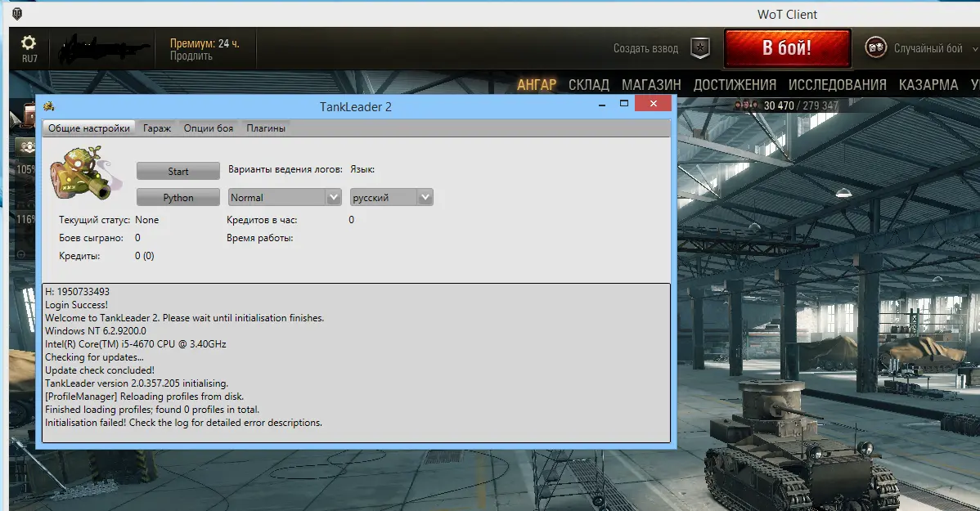The width and height of the screenshot is (980, 511).
Task: Click the RU7 server label
Action: coord(29,59)
